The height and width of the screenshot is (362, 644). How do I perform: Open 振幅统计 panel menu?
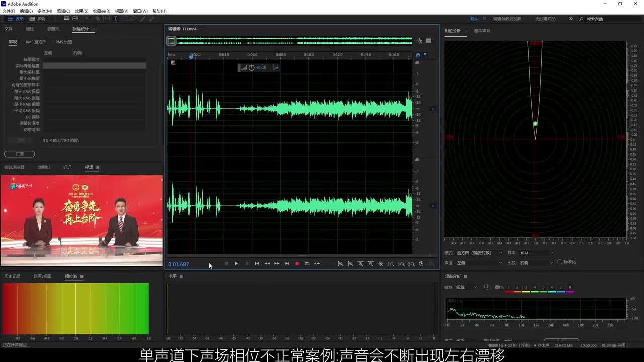(94, 29)
